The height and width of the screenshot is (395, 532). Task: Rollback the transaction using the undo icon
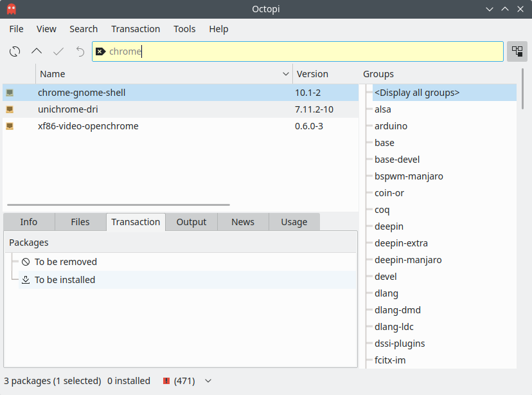pyautogui.click(x=80, y=51)
